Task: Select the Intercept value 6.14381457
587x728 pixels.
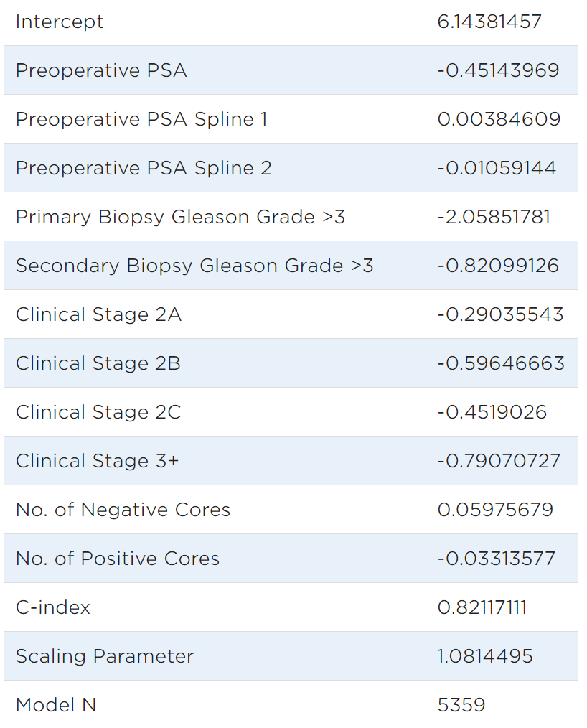Action: click(x=489, y=22)
